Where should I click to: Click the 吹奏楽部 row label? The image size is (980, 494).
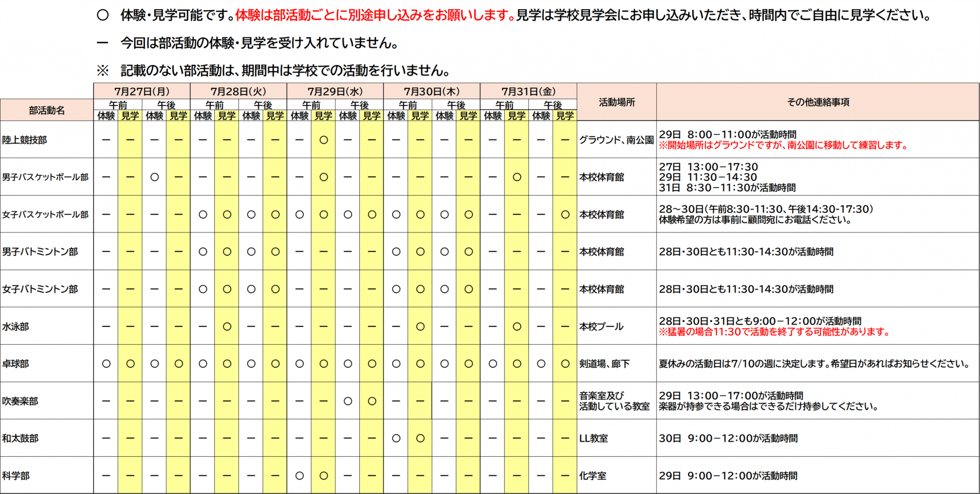20,401
